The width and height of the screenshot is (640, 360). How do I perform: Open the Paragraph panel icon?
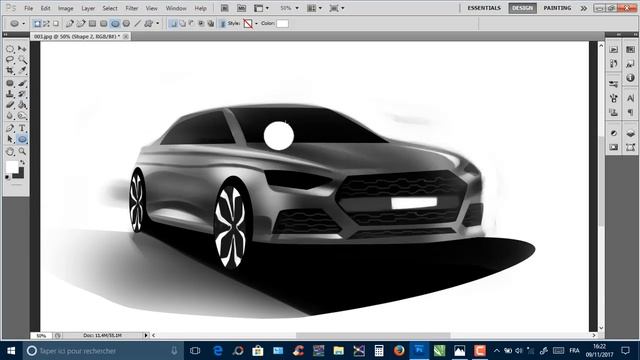coord(630,112)
